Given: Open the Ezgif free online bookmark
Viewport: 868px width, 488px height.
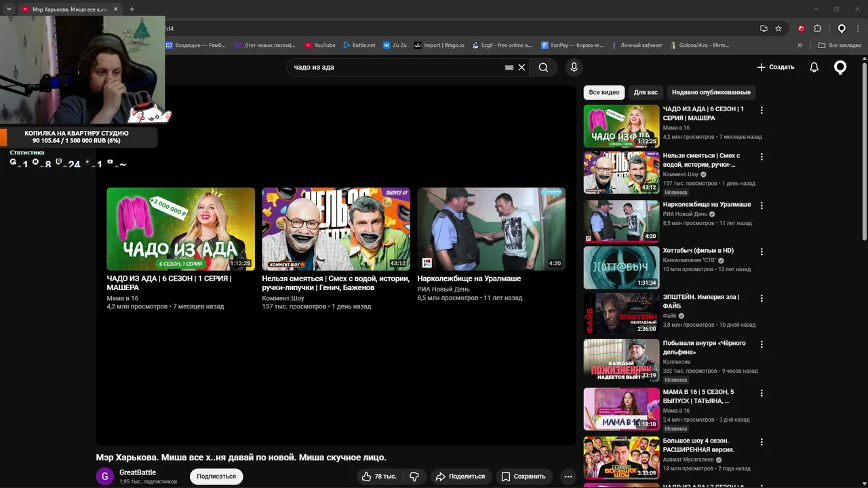Looking at the screenshot, I should point(502,45).
